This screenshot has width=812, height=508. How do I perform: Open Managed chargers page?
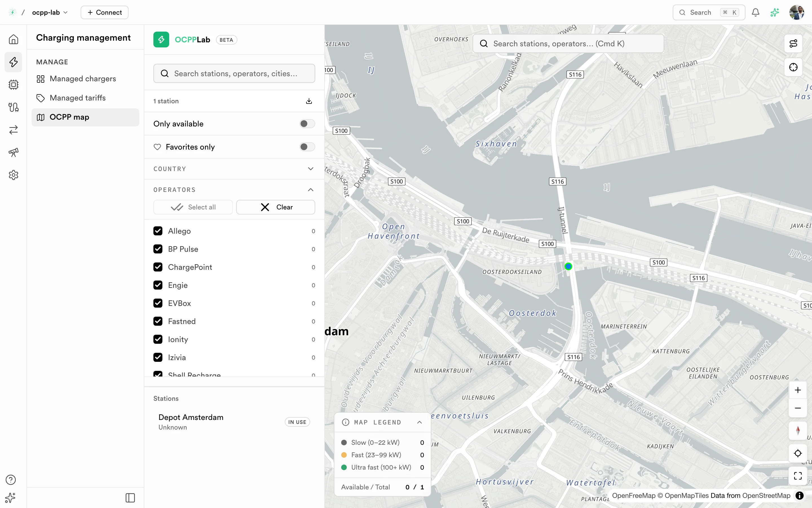tap(85, 79)
